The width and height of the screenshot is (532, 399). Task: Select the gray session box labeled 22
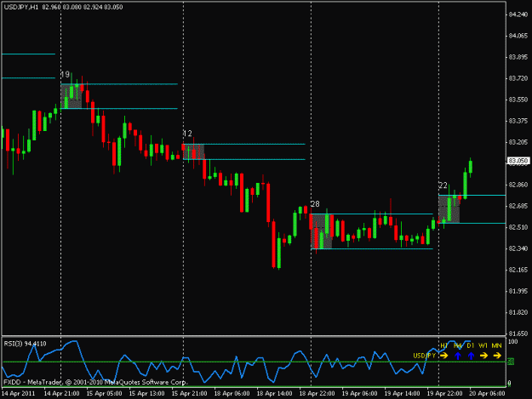coord(449,209)
